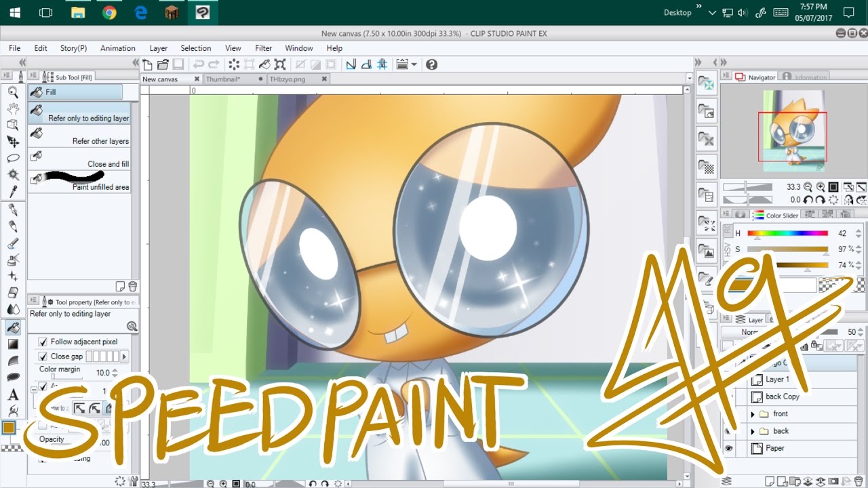The width and height of the screenshot is (868, 488).
Task: Open the File menu
Action: tap(14, 48)
